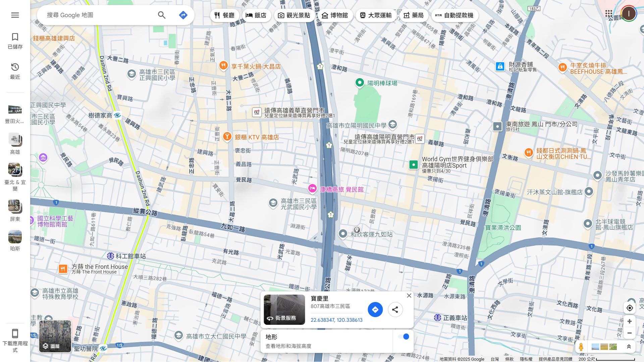Open the 街景服務 Street View thumbnail
The width and height of the screenshot is (644, 362).
tap(284, 310)
